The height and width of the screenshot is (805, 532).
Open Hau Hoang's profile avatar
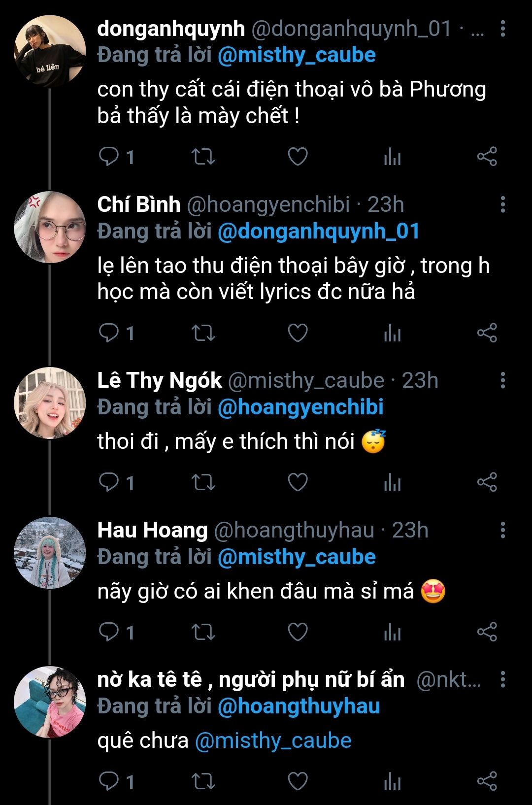[50, 552]
